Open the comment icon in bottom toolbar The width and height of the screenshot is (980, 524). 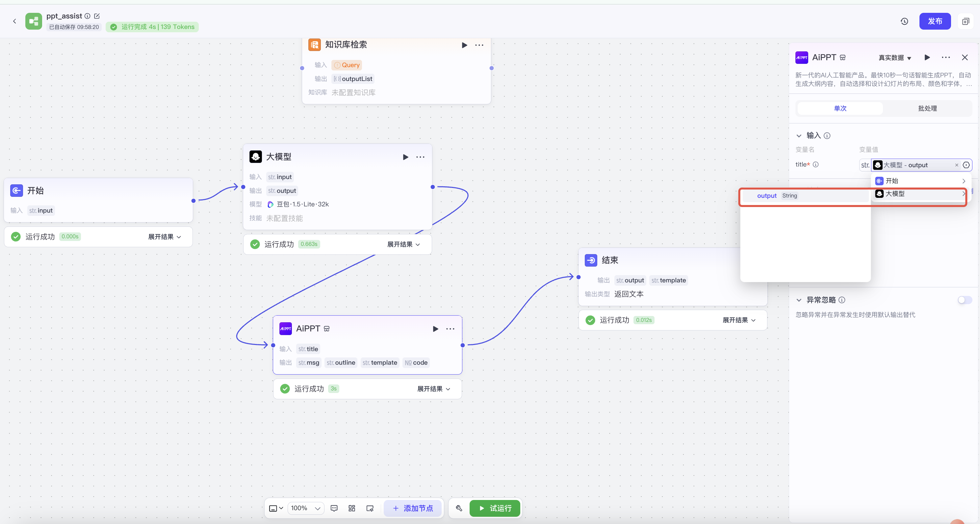[x=334, y=508]
